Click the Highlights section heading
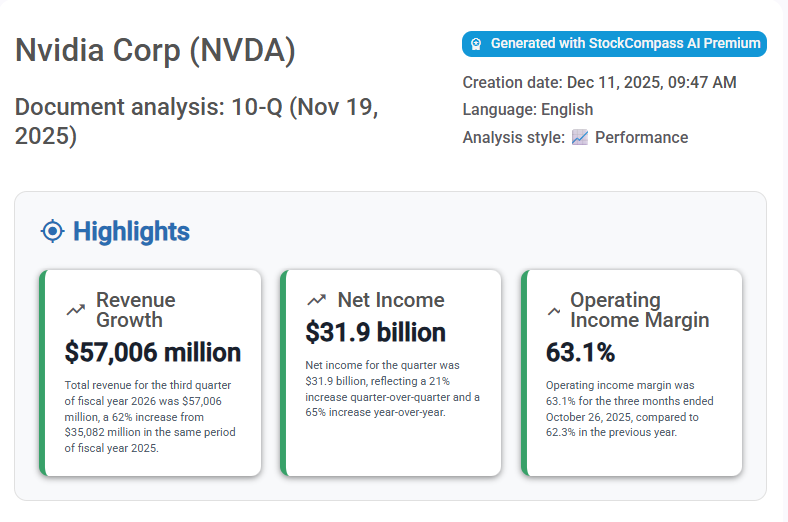 coord(131,232)
